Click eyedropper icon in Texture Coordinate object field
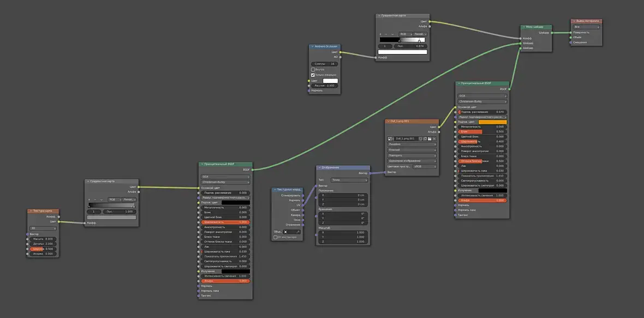 (x=298, y=232)
